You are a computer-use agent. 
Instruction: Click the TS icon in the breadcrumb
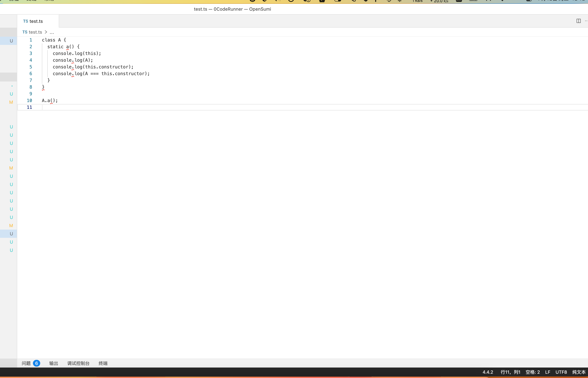(25, 32)
